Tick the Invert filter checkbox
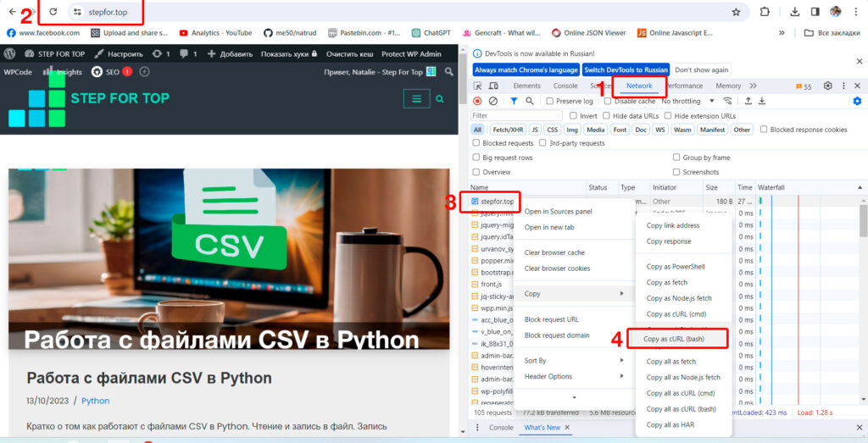Screen dimensions: 868x443 [572, 115]
